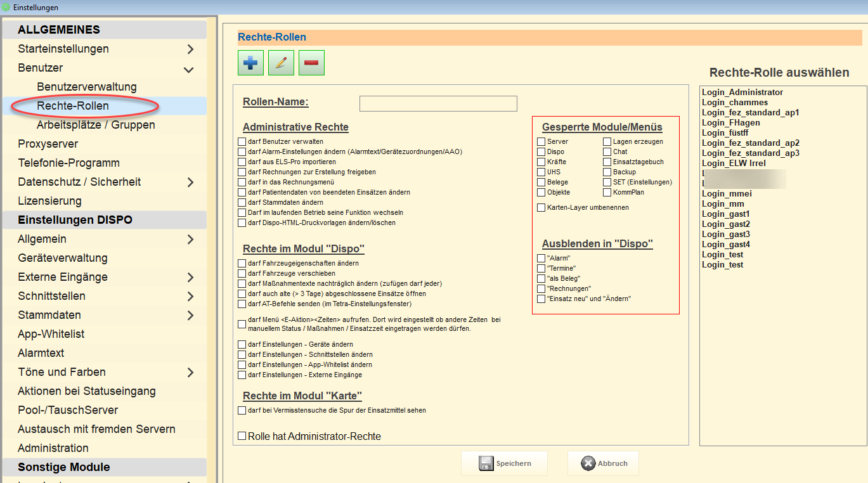Expand the Starteinstellungen section

tap(190, 49)
